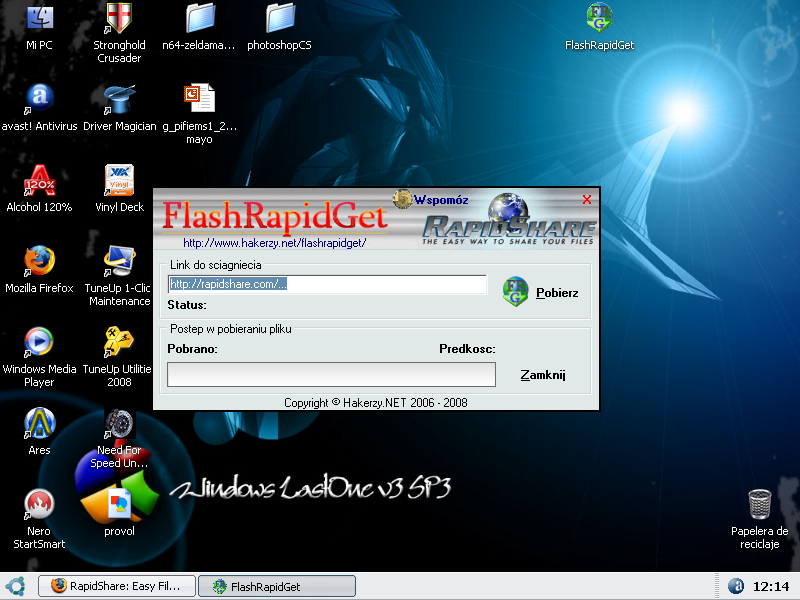This screenshot has height=600, width=800.
Task: Switch to RapidShare Firefox taskbar button
Action: (x=117, y=586)
